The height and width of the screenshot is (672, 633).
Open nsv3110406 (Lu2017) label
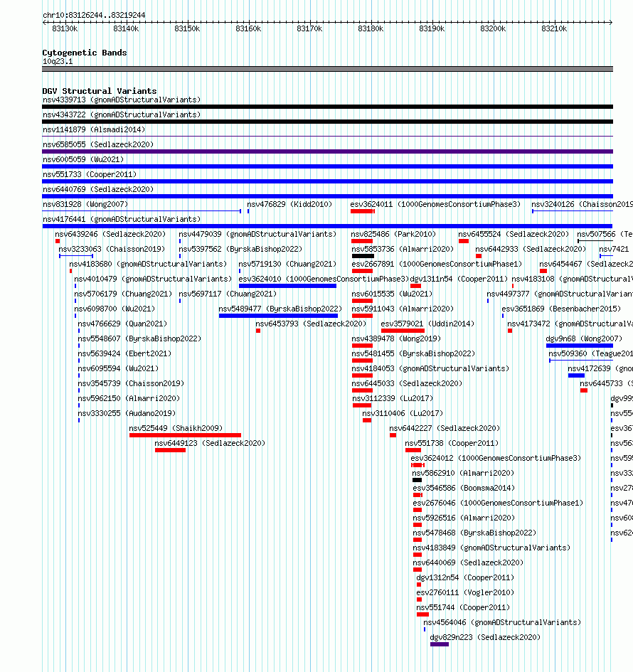pyautogui.click(x=403, y=414)
